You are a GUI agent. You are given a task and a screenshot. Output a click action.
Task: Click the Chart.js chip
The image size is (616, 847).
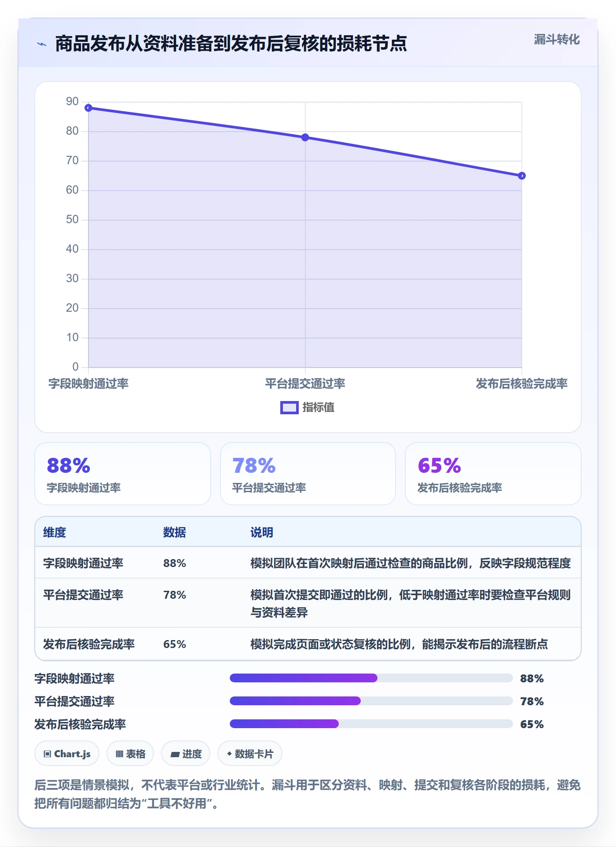pos(67,754)
